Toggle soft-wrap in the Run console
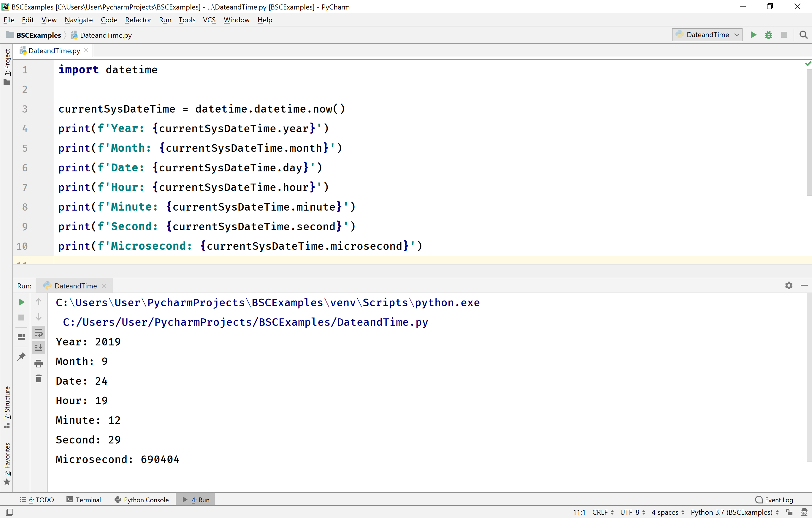The image size is (812, 518). [x=39, y=332]
